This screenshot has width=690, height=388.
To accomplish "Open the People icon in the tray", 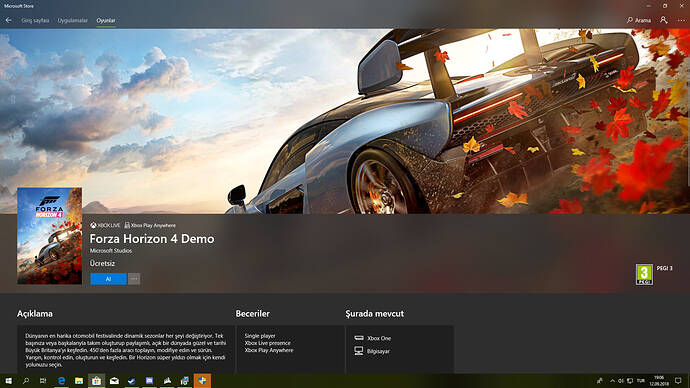I will (x=599, y=381).
